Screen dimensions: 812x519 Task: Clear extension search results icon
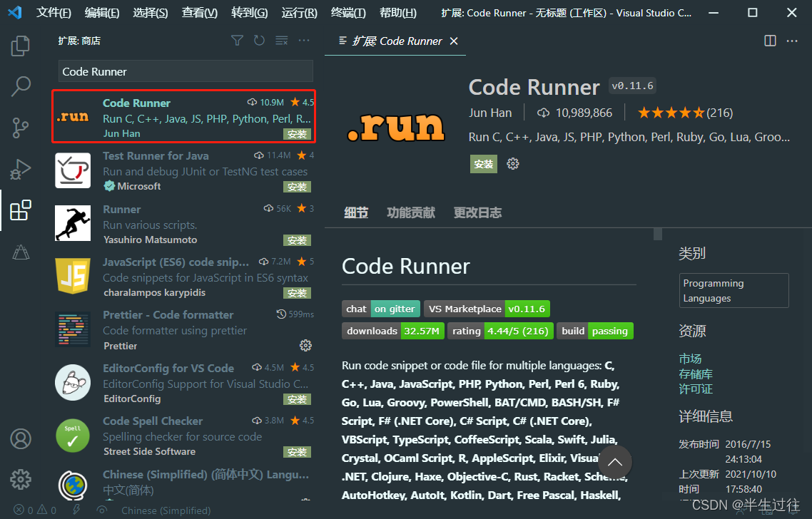pos(281,41)
